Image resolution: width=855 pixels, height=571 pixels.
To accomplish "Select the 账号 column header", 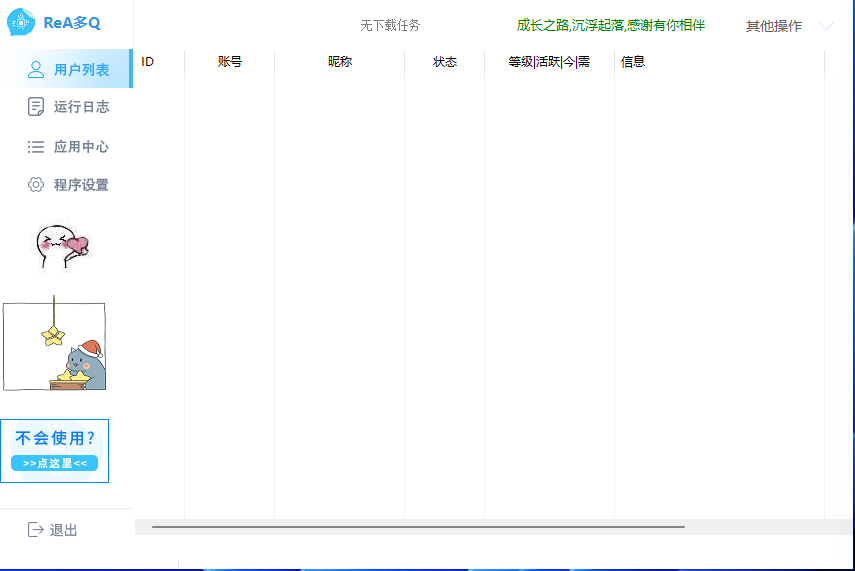I will coord(230,62).
